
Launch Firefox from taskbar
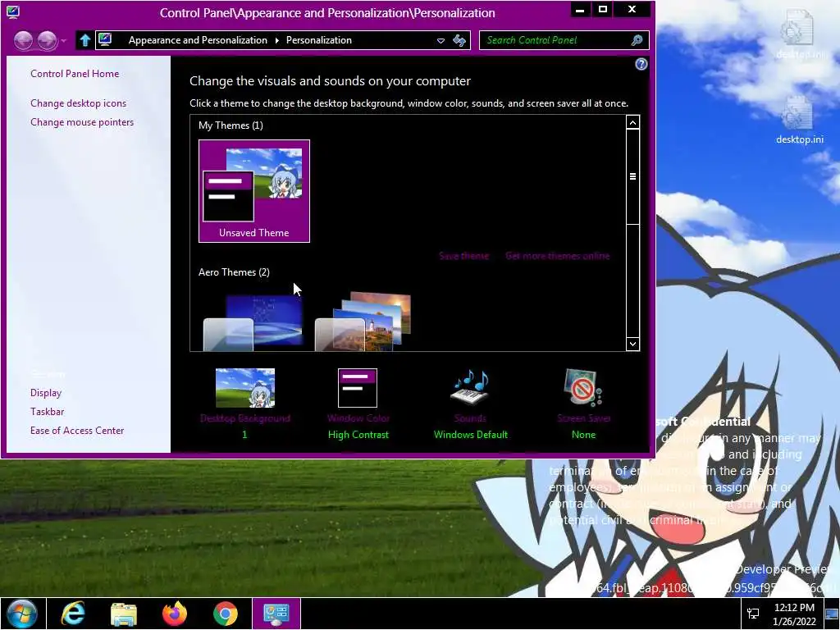[x=175, y=614]
